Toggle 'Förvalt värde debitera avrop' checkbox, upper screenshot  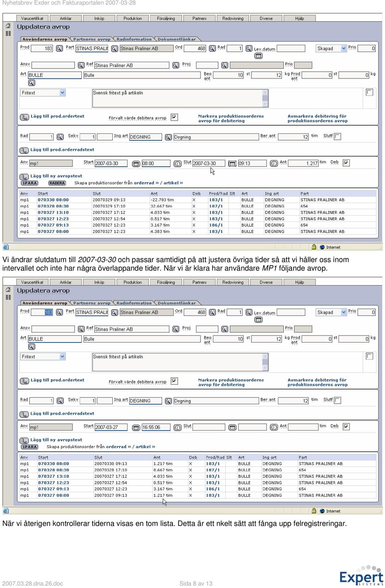[174, 117]
